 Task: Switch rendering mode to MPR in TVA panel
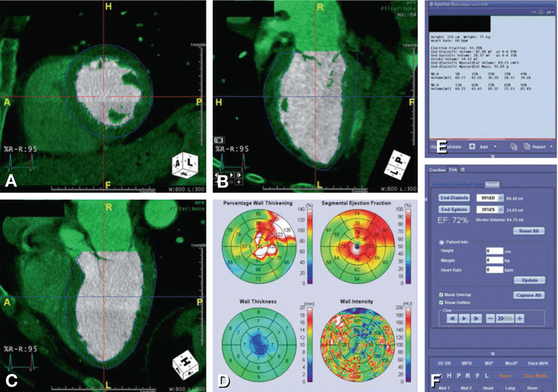tap(466, 363)
